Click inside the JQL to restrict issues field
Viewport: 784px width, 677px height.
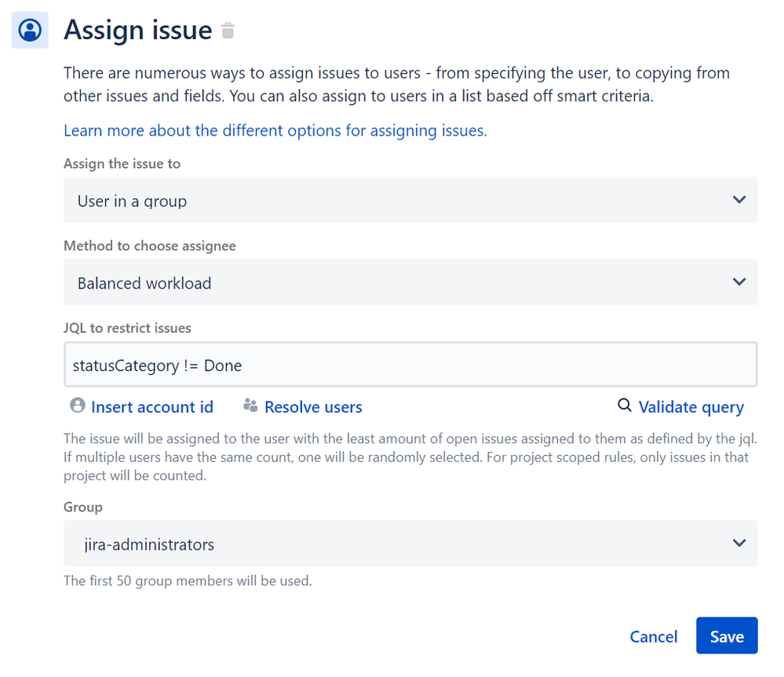(410, 364)
